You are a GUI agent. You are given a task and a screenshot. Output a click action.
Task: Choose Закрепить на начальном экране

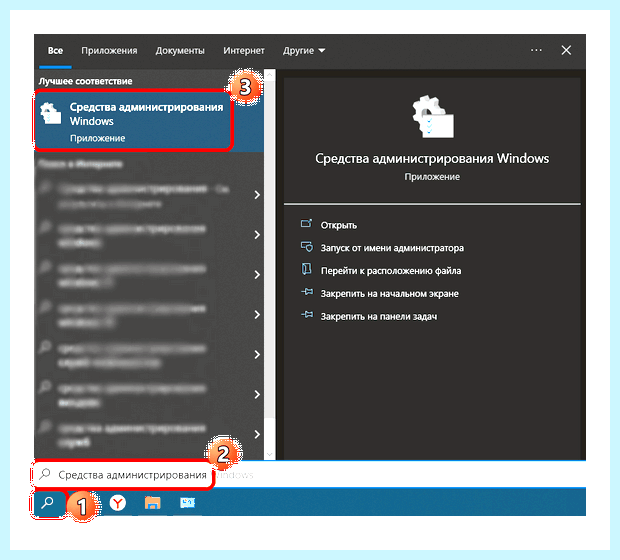(x=389, y=293)
